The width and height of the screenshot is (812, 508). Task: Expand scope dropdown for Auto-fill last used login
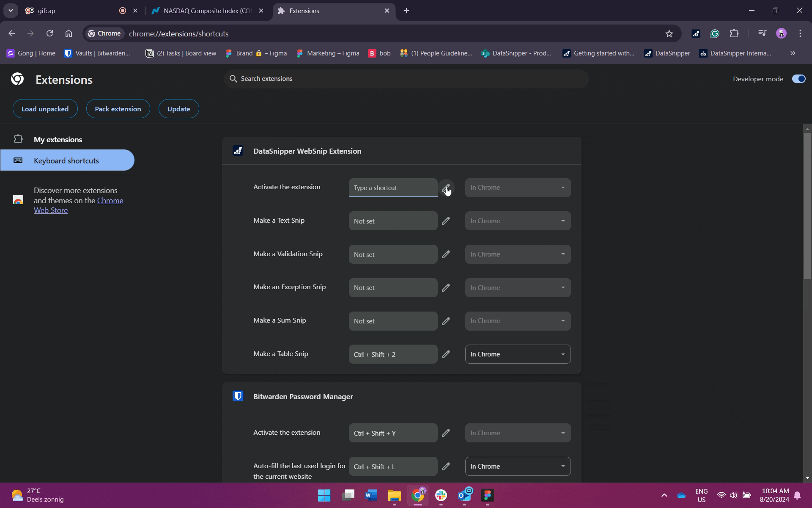(x=518, y=467)
